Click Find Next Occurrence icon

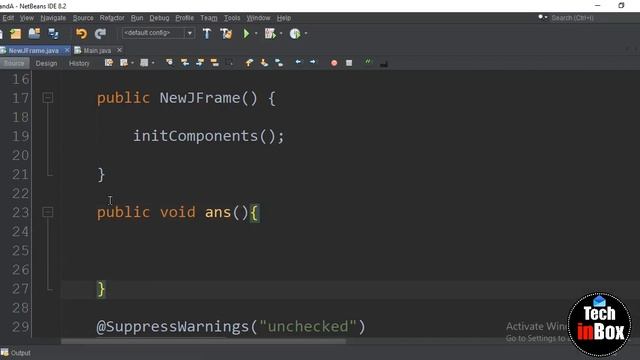(x=200, y=63)
